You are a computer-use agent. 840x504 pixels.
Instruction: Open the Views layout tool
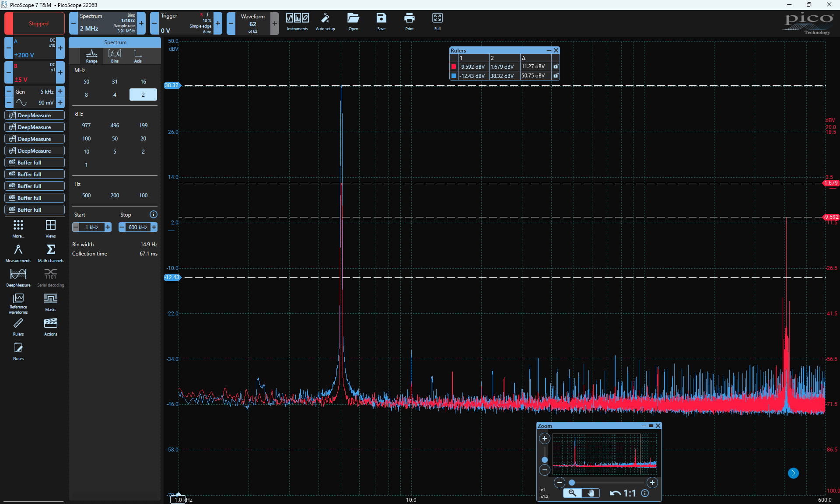tap(51, 229)
